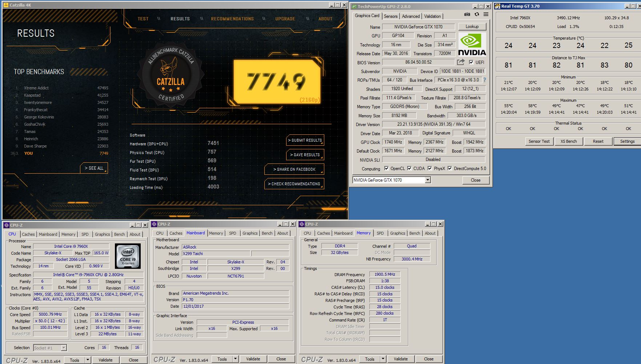
Task: Click the CPU-Z CPU window title icon
Action: 7,225
